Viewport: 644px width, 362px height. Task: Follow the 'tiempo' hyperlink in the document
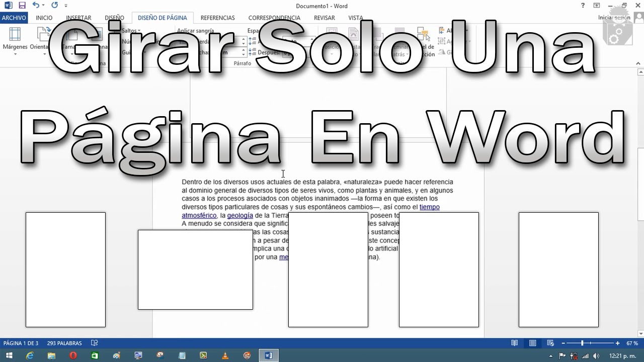pyautogui.click(x=430, y=207)
